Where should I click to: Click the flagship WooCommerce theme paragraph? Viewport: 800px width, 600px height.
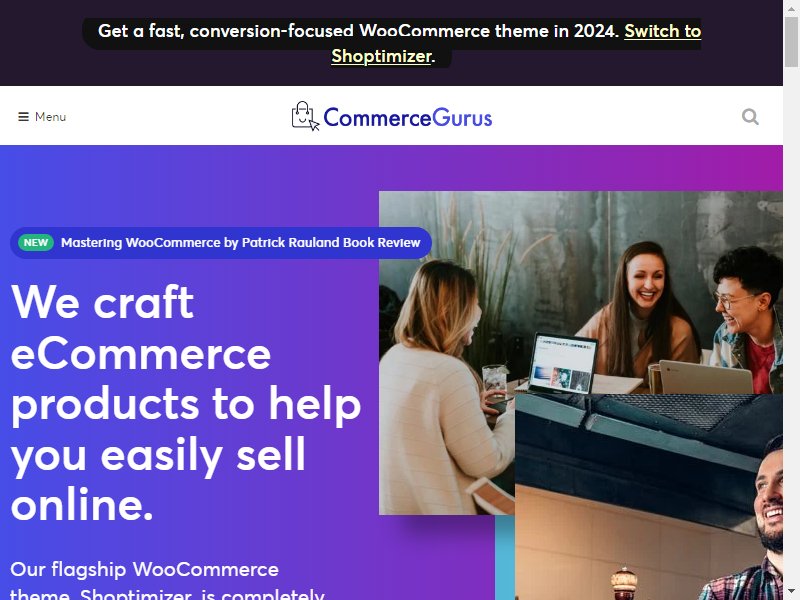[167, 581]
